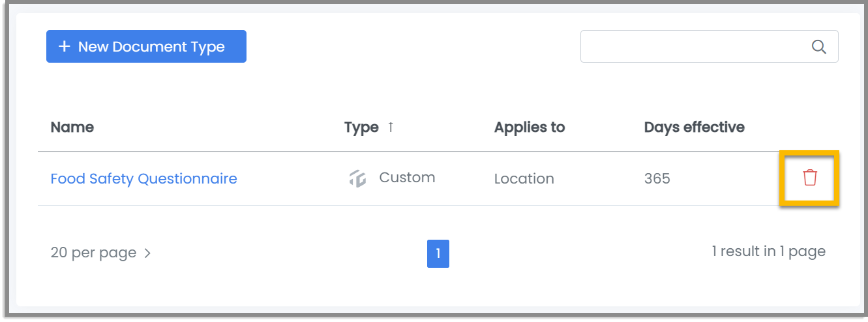Select the Custom type cell text
Screen dimensions: 868x322
click(407, 178)
